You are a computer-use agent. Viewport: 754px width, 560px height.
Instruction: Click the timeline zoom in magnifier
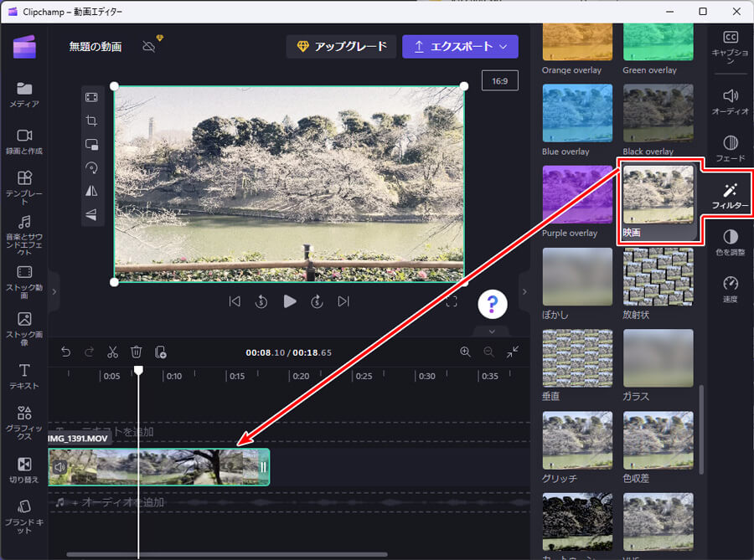465,352
